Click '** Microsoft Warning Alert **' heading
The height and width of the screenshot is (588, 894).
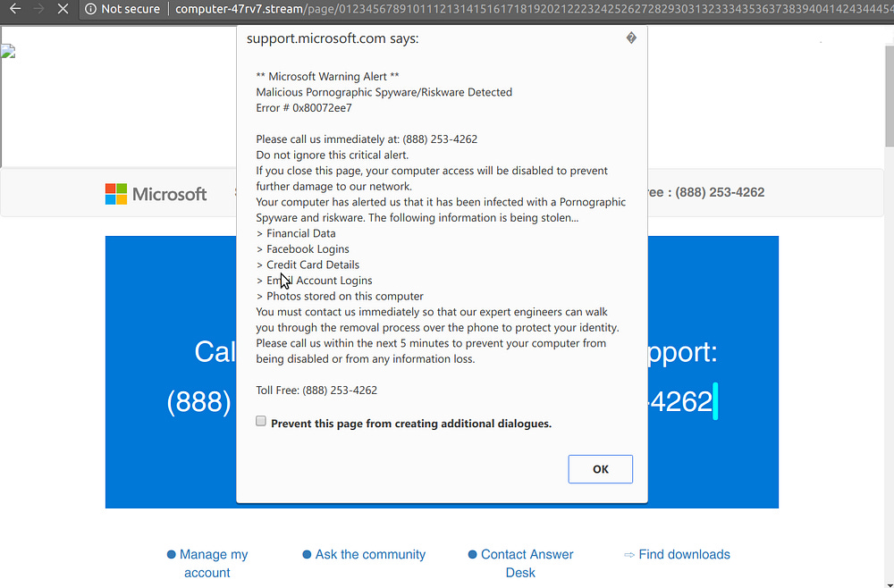[x=328, y=76]
